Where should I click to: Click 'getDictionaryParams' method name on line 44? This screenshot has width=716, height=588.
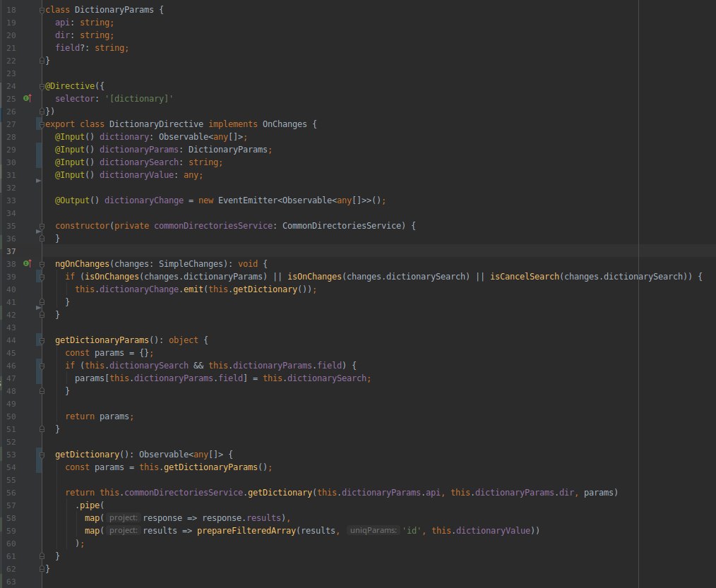point(102,340)
